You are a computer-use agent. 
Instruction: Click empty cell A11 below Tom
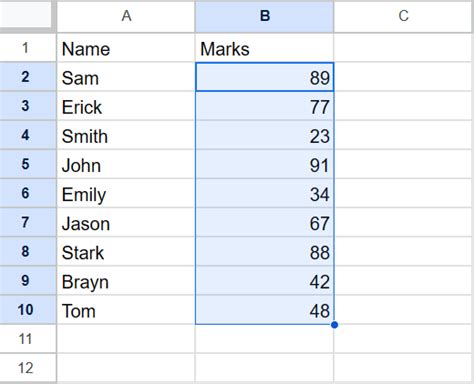[x=126, y=339]
